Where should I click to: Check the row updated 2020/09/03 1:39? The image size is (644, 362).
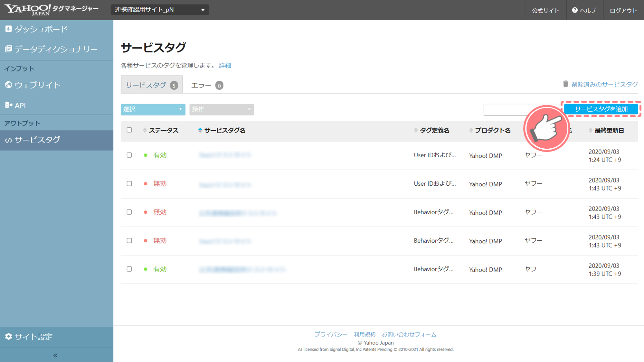click(x=129, y=269)
